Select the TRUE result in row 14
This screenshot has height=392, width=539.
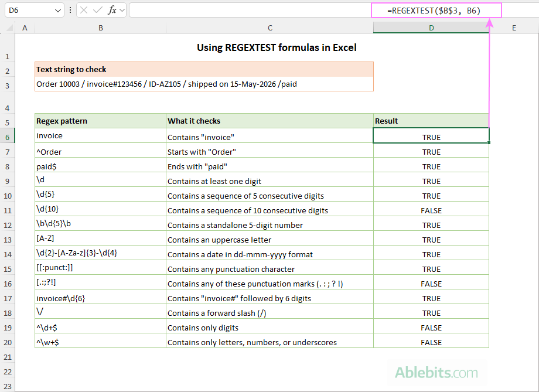(x=431, y=253)
